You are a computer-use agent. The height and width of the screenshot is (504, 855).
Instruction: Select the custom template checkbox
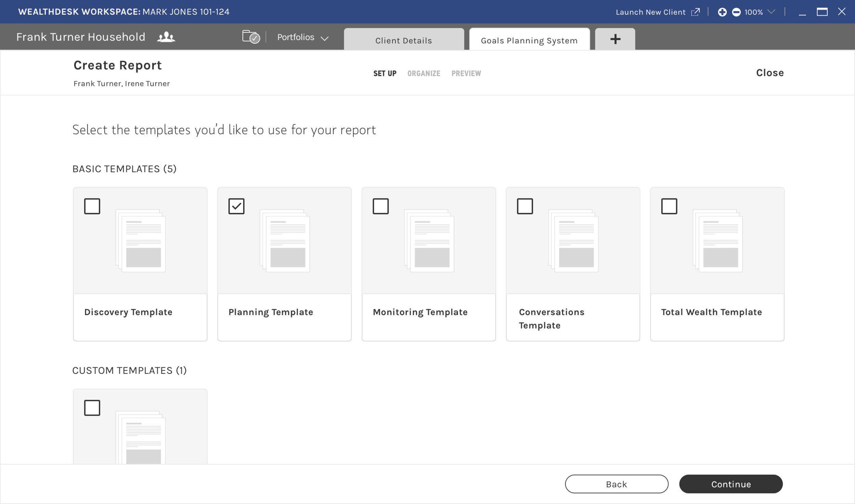point(92,408)
